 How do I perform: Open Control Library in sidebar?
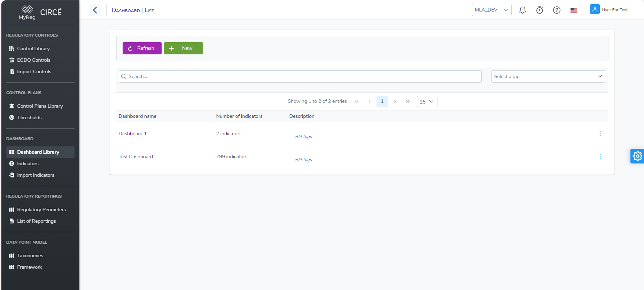(40, 48)
